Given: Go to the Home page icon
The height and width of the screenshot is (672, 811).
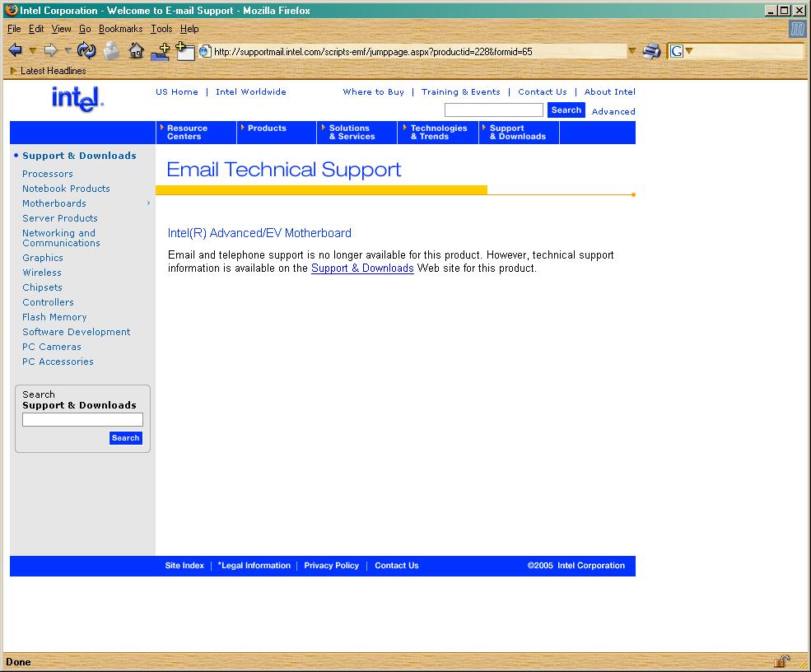Looking at the screenshot, I should (x=137, y=51).
